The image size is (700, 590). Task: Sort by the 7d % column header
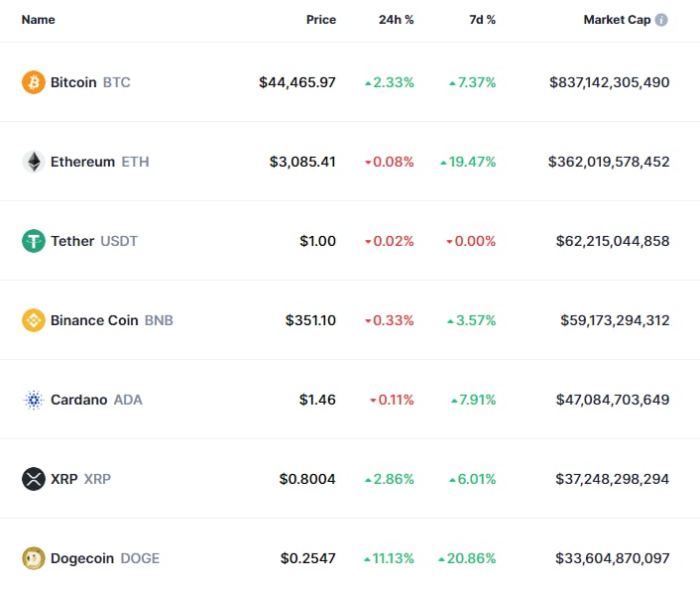[483, 20]
